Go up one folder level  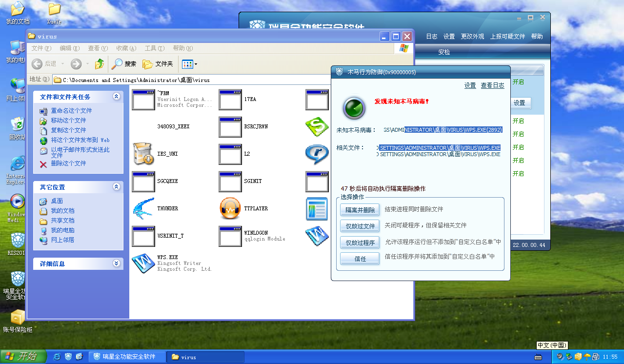click(100, 64)
